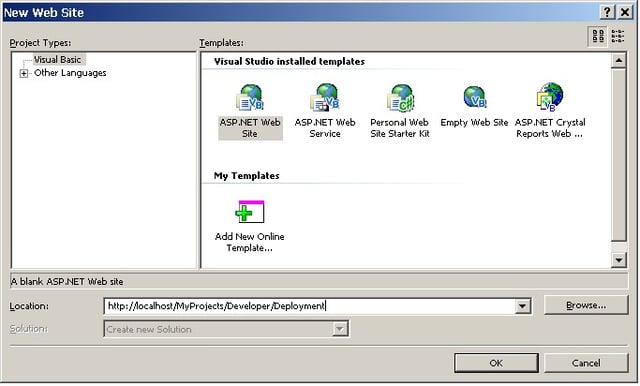Click the Cancel button
The width and height of the screenshot is (640, 386).
(586, 363)
